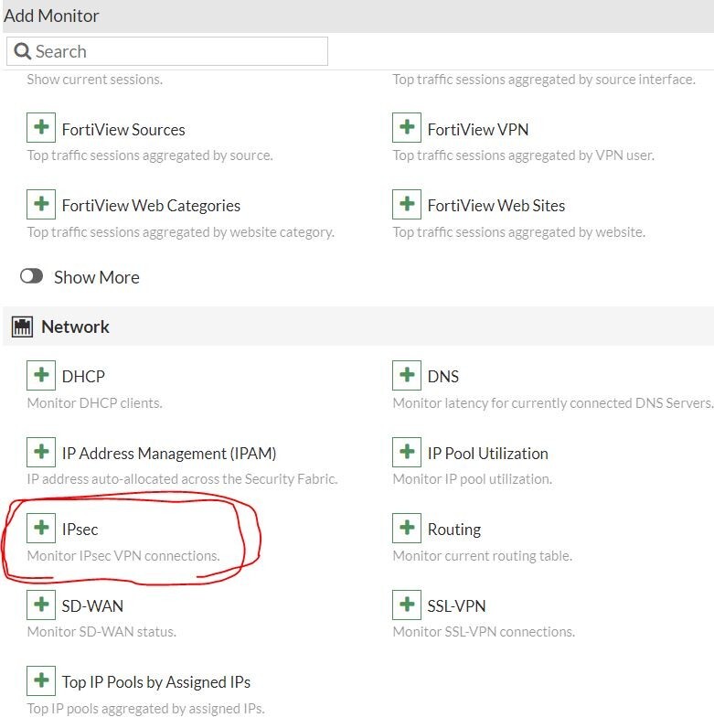This screenshot has height=728, width=714.
Task: Add the IPsec monitor plus icon
Action: [x=41, y=528]
